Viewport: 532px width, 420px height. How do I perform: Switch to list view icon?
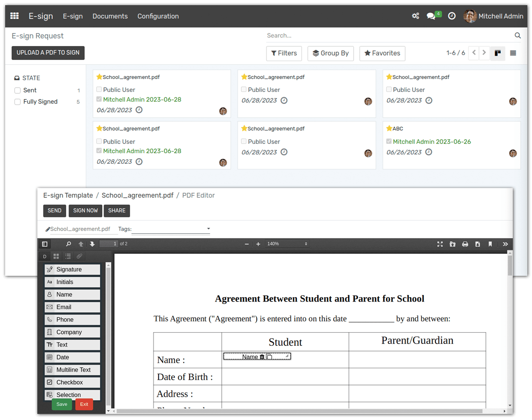pyautogui.click(x=513, y=53)
